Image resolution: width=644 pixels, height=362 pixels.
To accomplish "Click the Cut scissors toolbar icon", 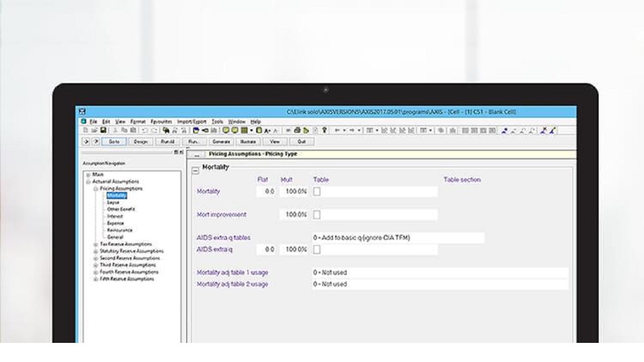I will coord(115,131).
